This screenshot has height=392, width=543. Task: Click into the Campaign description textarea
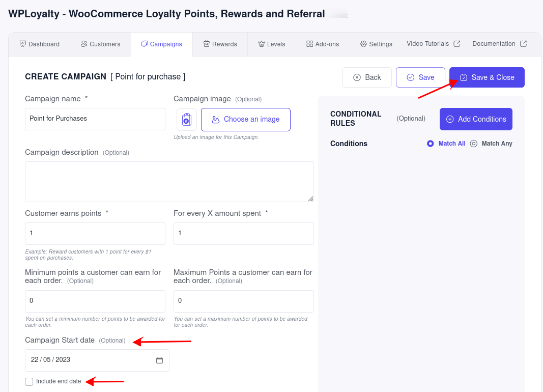pos(169,181)
